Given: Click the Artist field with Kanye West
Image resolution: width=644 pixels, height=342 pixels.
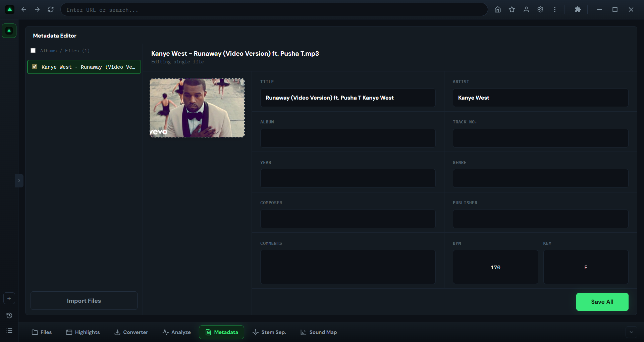Looking at the screenshot, I should coord(540,98).
